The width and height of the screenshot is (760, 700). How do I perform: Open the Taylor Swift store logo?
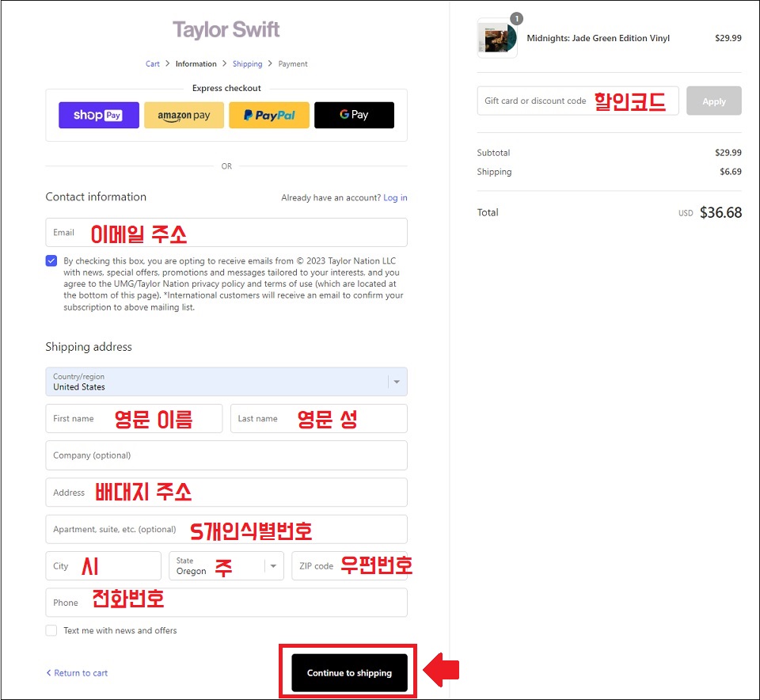tap(226, 29)
